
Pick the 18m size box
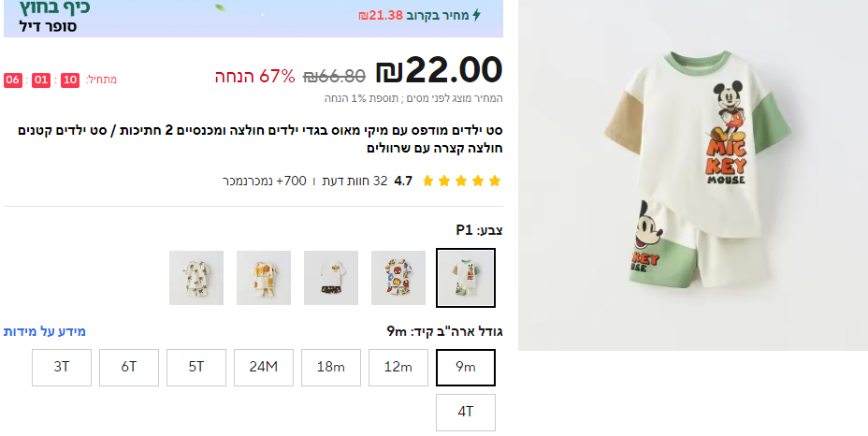coord(330,368)
